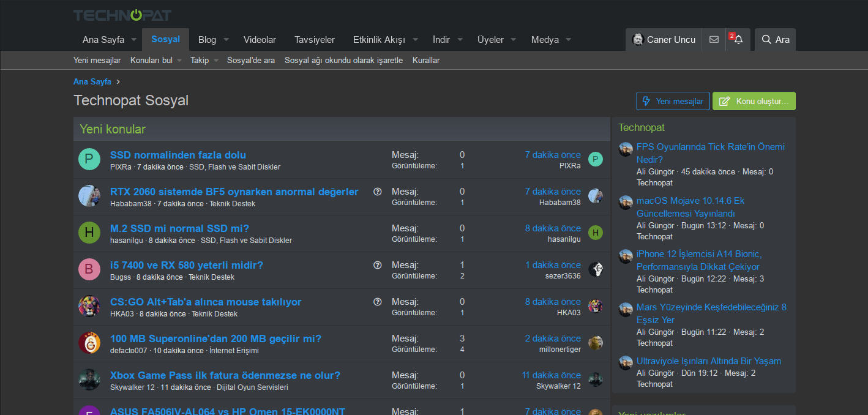Expand the Blog dropdown arrow

tap(226, 40)
